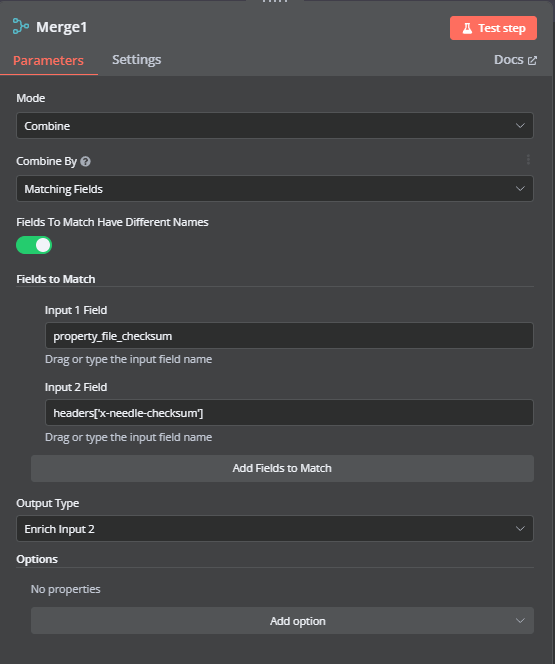Switch to the Settings tab

pos(136,60)
